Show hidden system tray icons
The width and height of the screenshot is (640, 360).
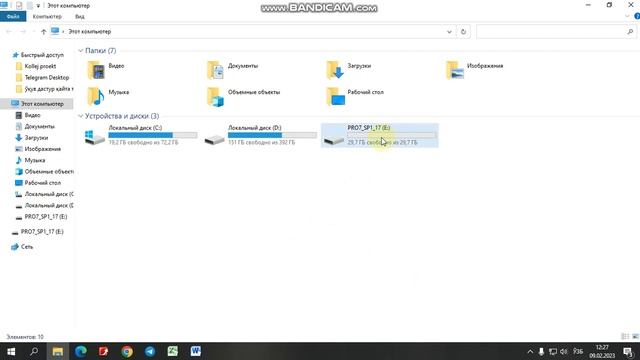tap(530, 351)
